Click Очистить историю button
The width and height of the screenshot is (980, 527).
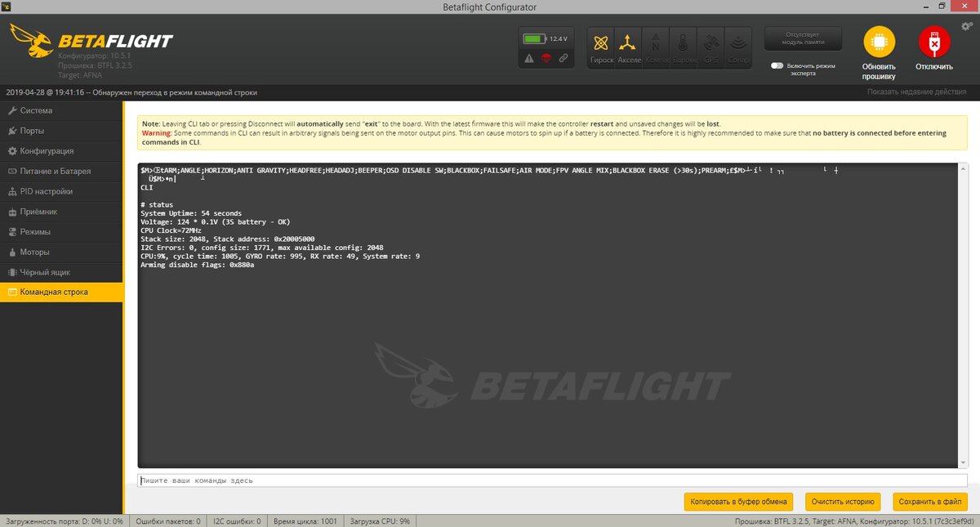[842, 502]
